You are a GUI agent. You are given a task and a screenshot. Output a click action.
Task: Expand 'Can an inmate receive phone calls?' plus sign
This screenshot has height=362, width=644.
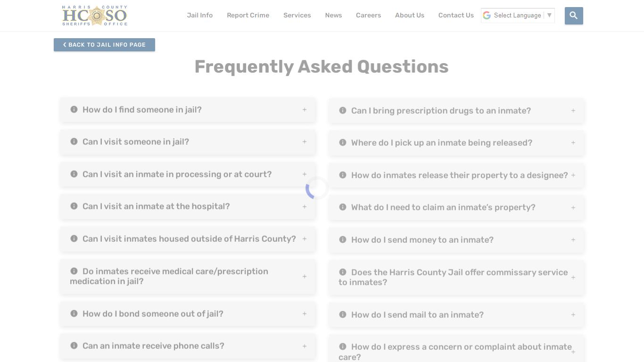coord(305,346)
